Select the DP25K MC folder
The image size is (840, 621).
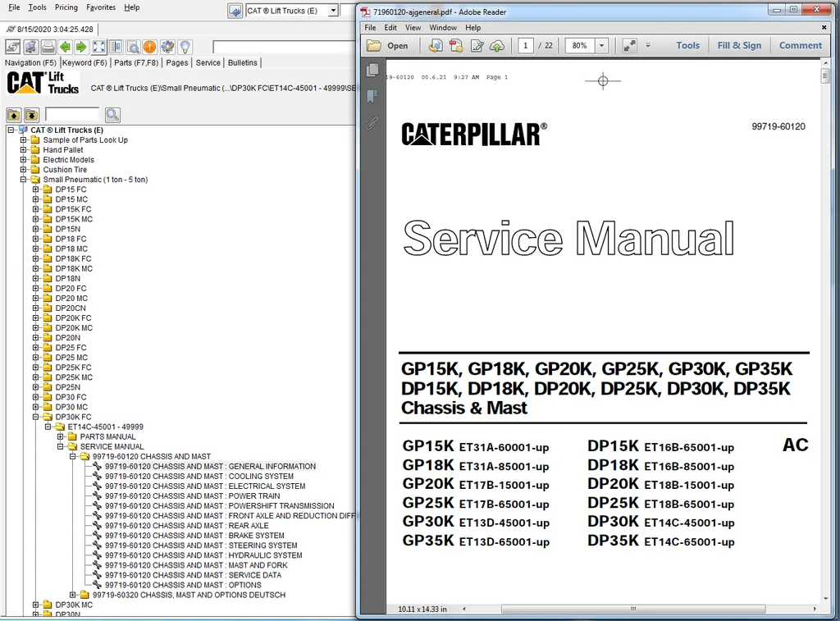(74, 377)
